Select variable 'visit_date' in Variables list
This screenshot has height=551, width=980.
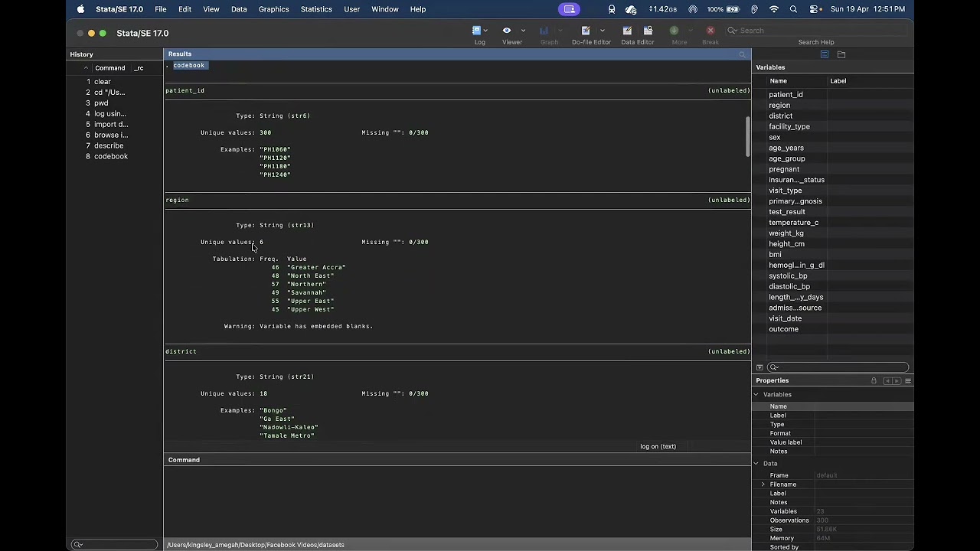point(786,318)
